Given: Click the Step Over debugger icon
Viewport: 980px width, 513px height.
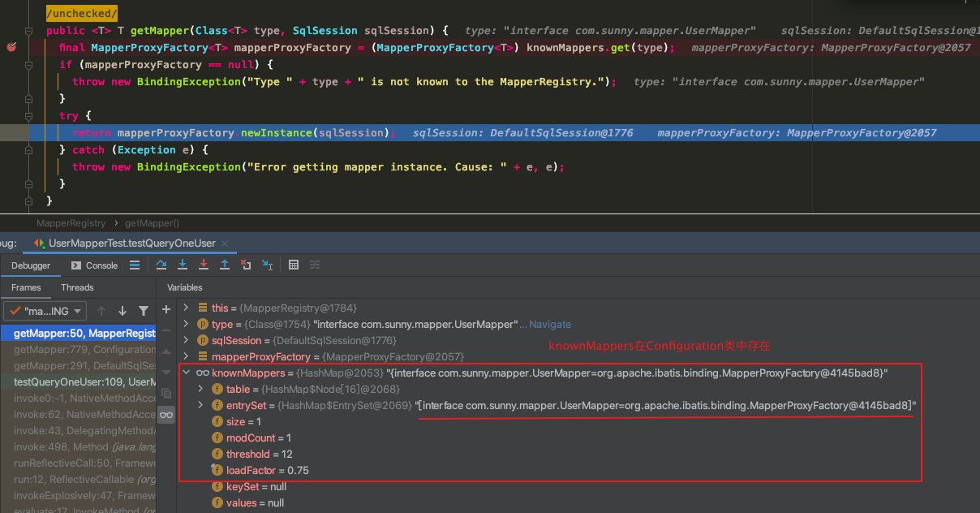Looking at the screenshot, I should coord(161,265).
